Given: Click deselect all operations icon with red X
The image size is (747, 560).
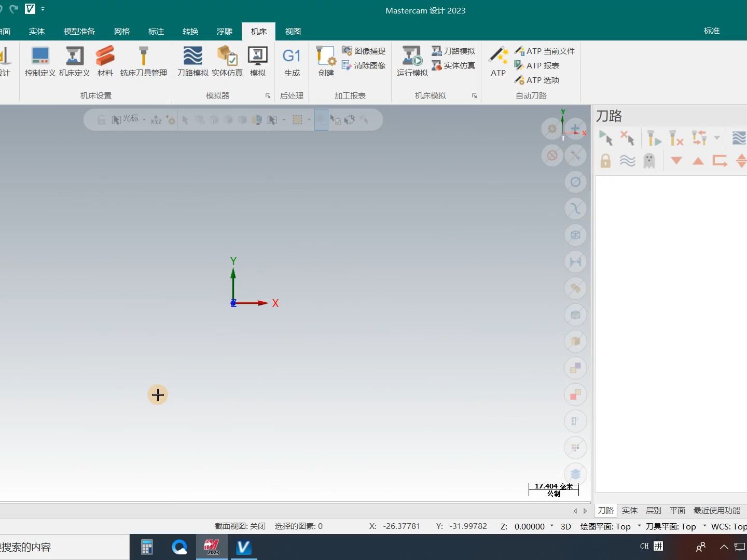Looking at the screenshot, I should (x=627, y=138).
